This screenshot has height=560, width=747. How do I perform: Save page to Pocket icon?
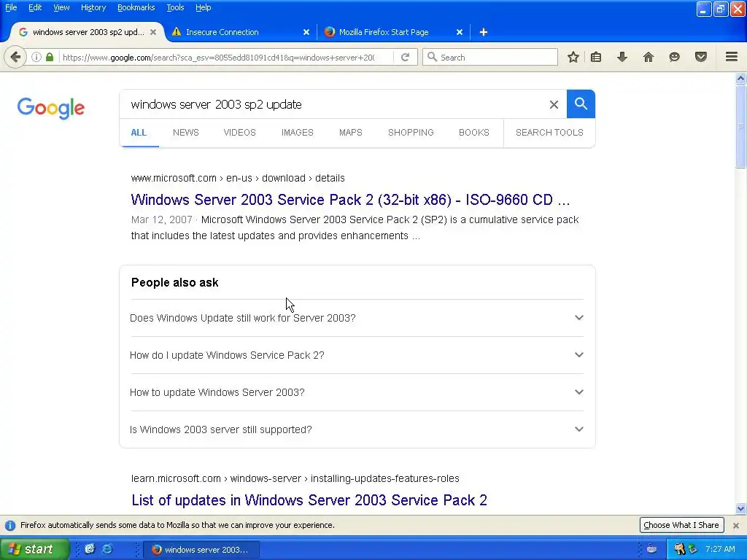coord(701,57)
